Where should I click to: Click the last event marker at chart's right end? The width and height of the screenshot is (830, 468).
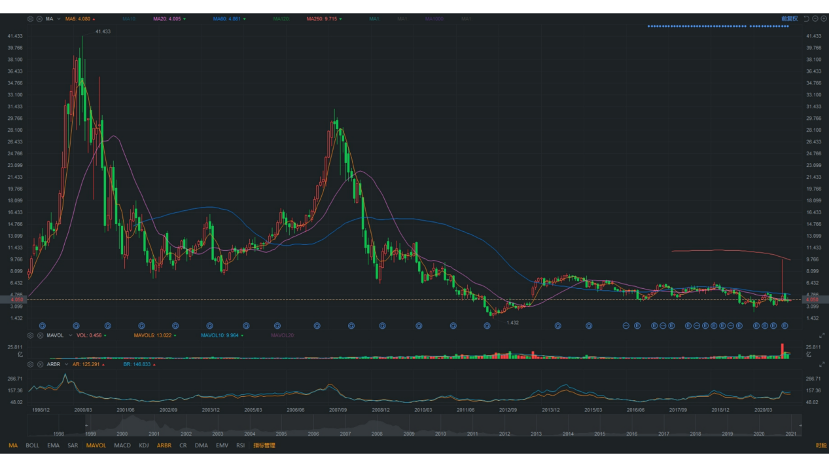784,326
